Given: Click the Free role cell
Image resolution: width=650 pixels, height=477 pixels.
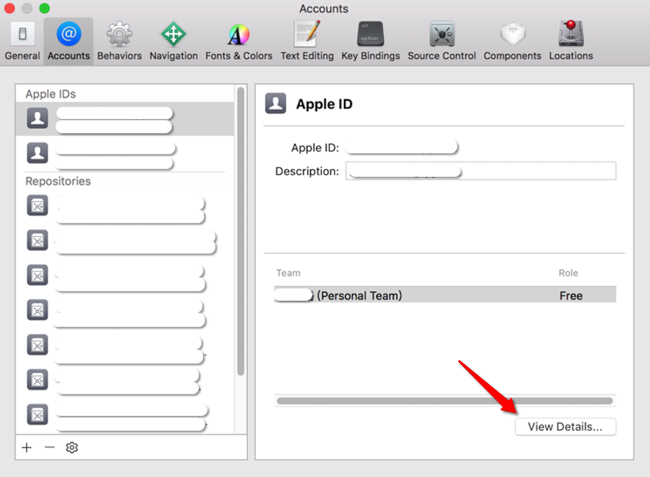Looking at the screenshot, I should [571, 296].
